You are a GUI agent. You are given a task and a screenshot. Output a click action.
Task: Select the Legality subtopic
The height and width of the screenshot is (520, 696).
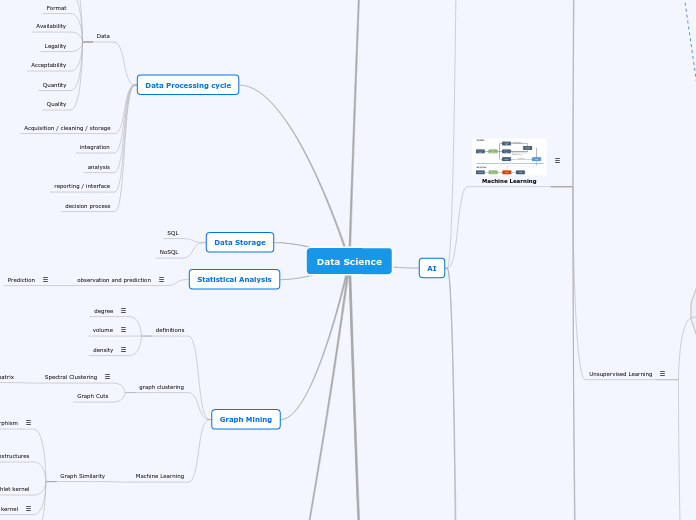point(55,46)
